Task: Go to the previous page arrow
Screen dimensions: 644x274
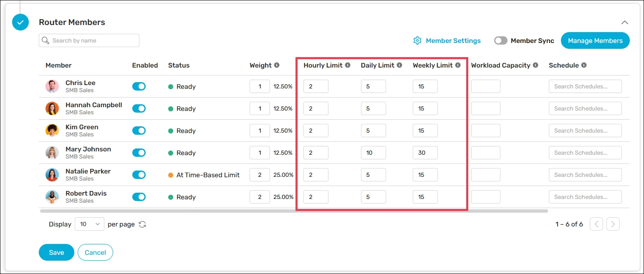Action: pyautogui.click(x=596, y=224)
